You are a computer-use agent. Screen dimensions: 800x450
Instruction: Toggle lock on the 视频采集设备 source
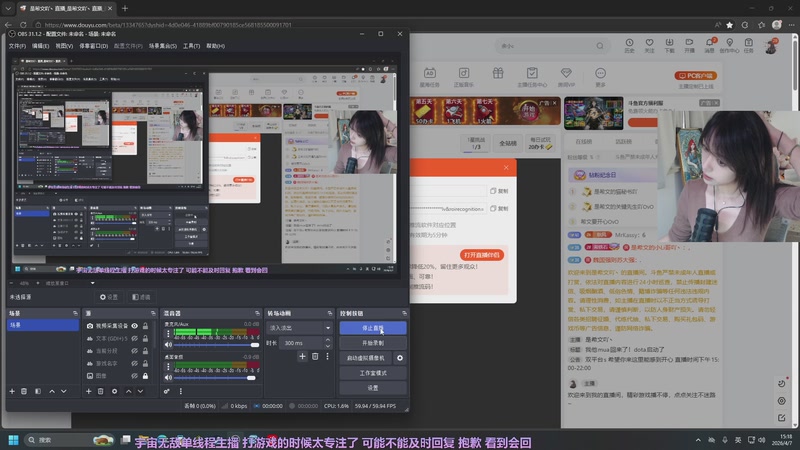point(145,326)
